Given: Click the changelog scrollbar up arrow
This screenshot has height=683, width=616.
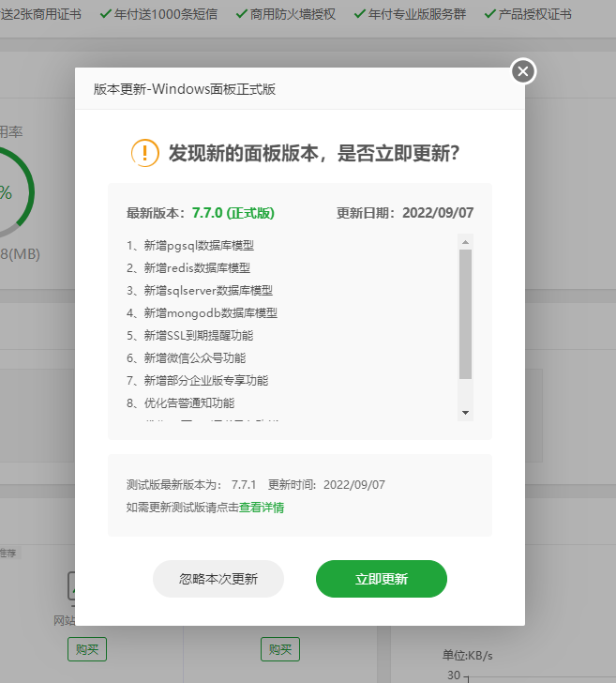Looking at the screenshot, I should point(465,242).
